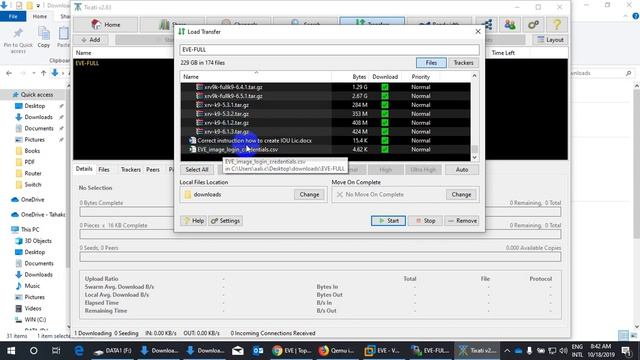Uncheck download box for xrv-k9-5.3.2.tar.gz
The image size is (640, 360).
[384, 114]
